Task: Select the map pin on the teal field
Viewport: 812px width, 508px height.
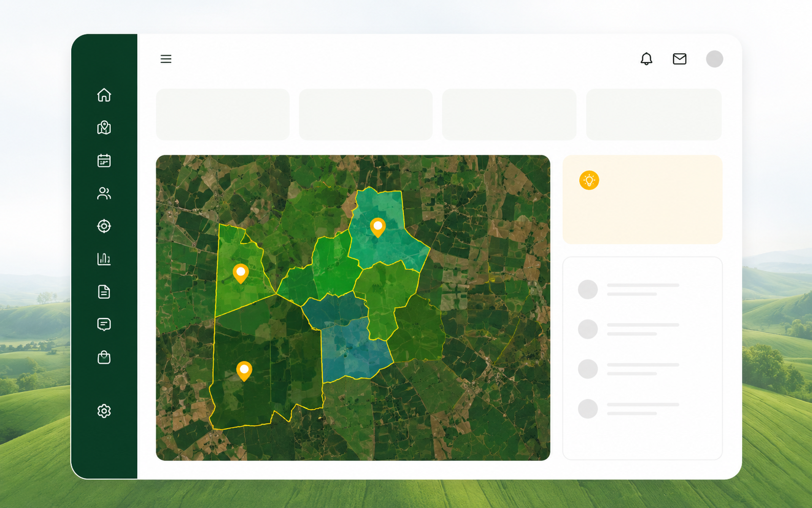Action: (378, 227)
